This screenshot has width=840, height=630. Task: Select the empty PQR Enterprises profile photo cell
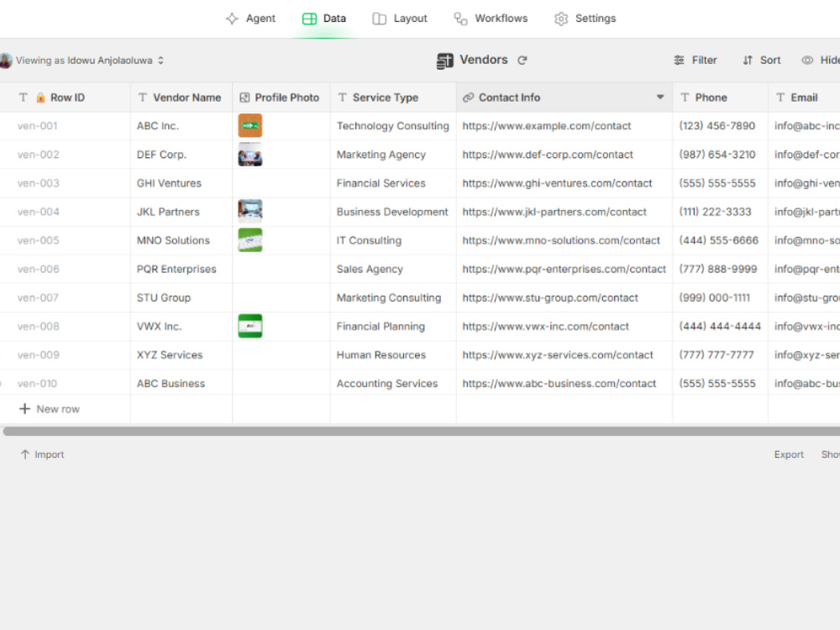tap(281, 269)
